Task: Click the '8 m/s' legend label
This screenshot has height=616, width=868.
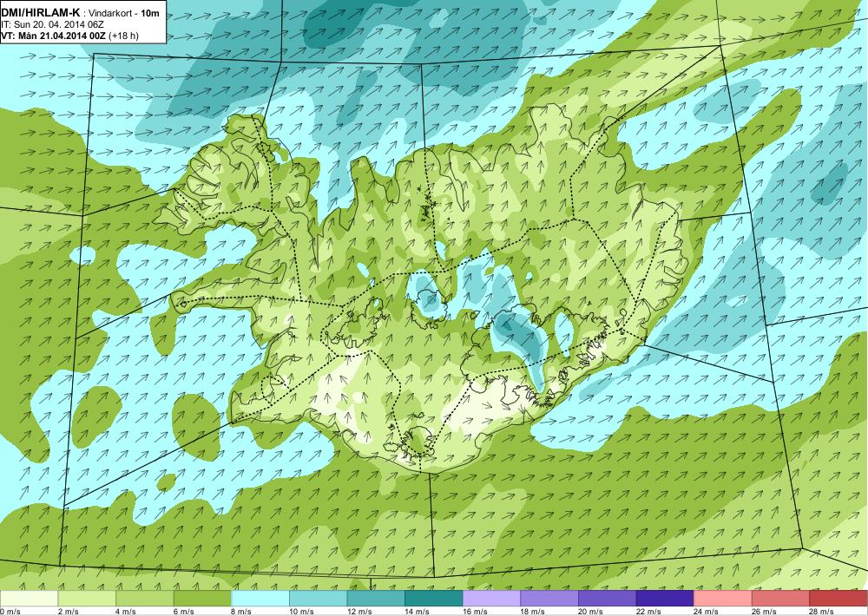Action: click(x=242, y=612)
